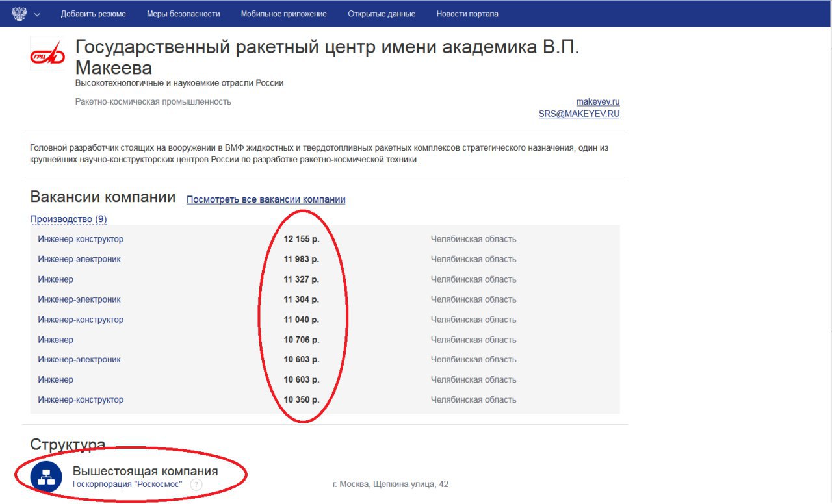Open the makeyev.ru website link
The image size is (832, 504).
(598, 102)
